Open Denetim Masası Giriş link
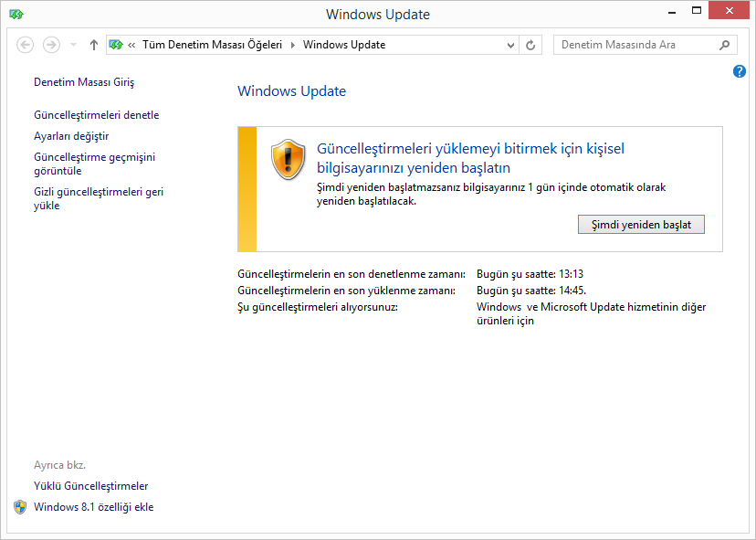Viewport: 756px width, 540px height. click(x=84, y=82)
